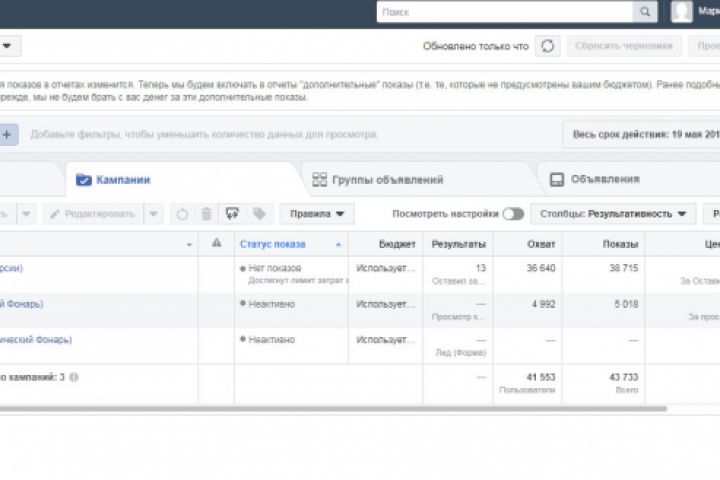Viewport: 720px width, 480px height.
Task: Open campaign link ending ический Фонарь)
Action: pyautogui.click(x=36, y=340)
